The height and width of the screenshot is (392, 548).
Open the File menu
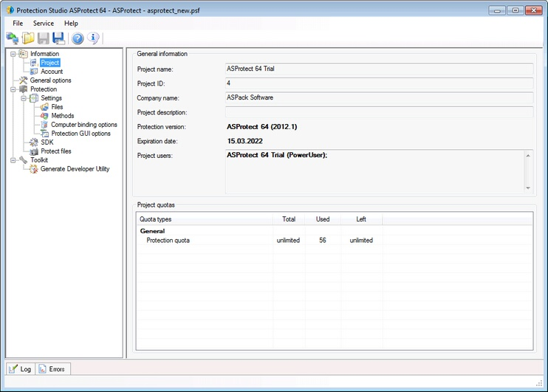[x=18, y=24]
